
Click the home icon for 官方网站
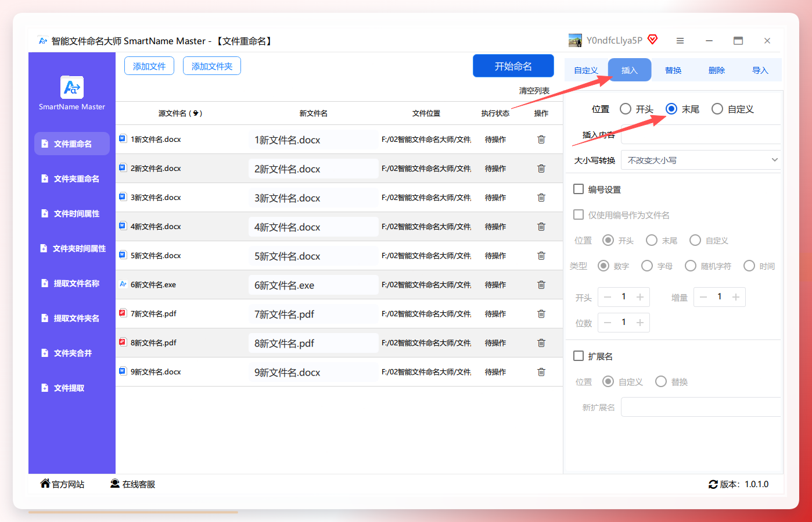(45, 484)
